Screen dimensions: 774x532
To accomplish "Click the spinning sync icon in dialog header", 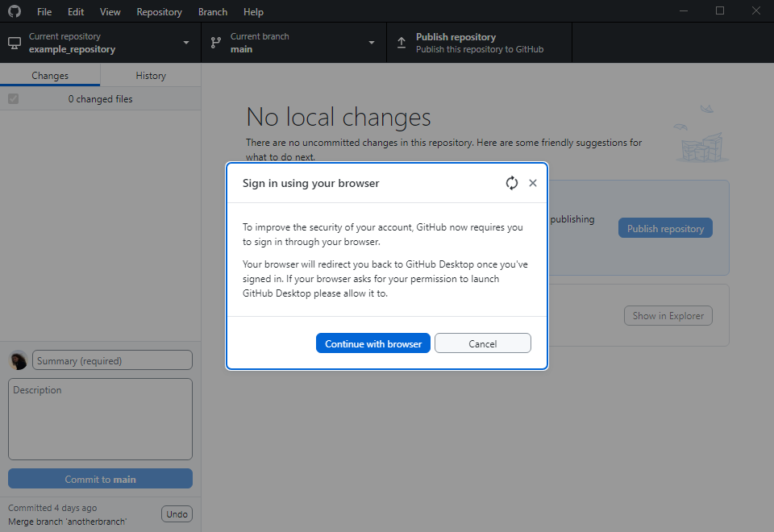I will (511, 183).
